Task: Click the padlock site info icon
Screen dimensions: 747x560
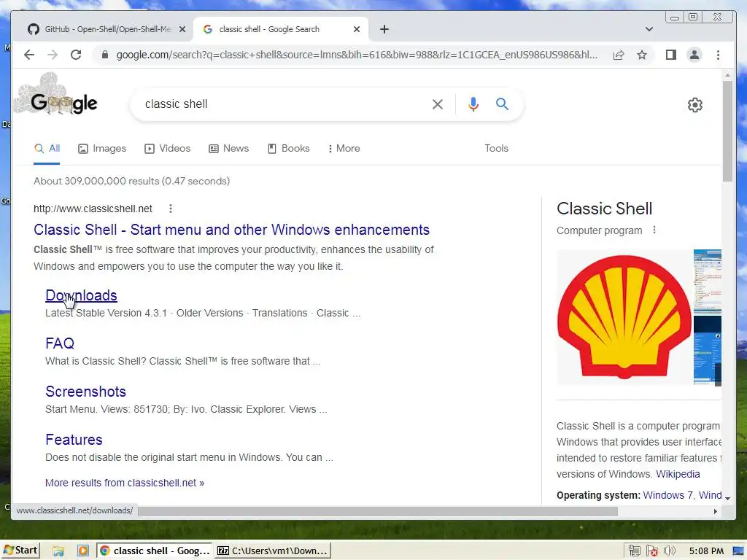Action: pos(105,55)
